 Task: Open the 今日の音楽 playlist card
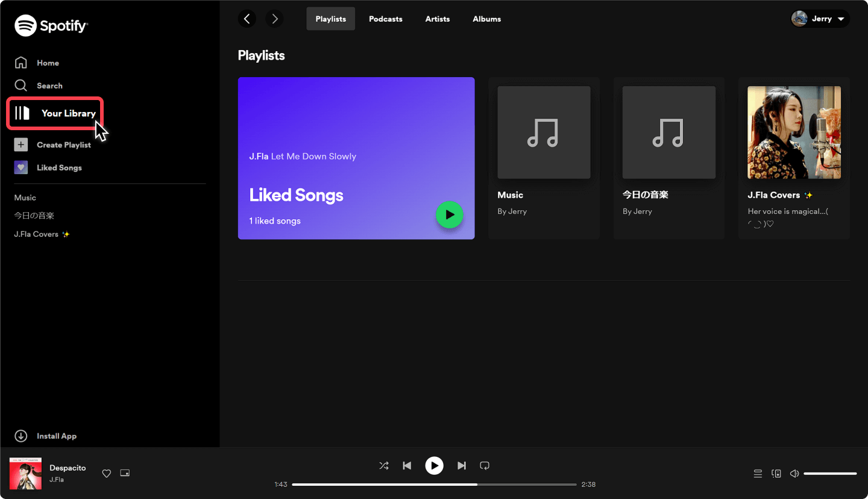click(669, 158)
